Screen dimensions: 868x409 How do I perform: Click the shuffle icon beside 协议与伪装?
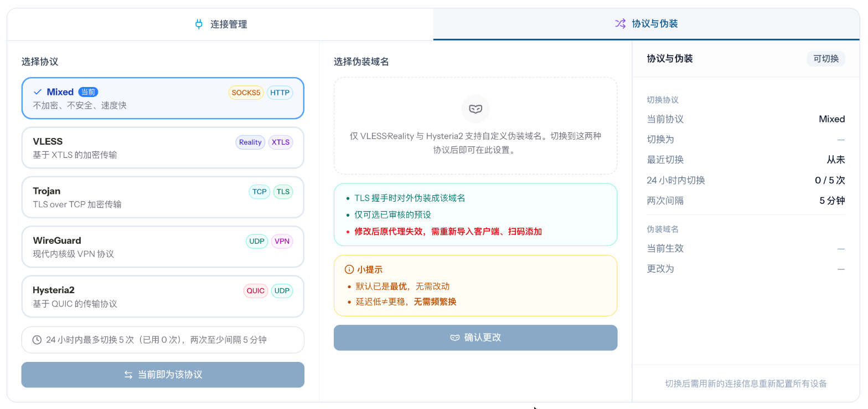(621, 23)
